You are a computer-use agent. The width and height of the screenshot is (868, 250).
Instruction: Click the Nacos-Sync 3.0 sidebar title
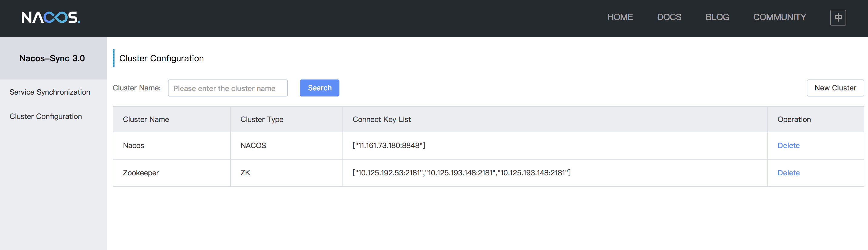pyautogui.click(x=52, y=58)
